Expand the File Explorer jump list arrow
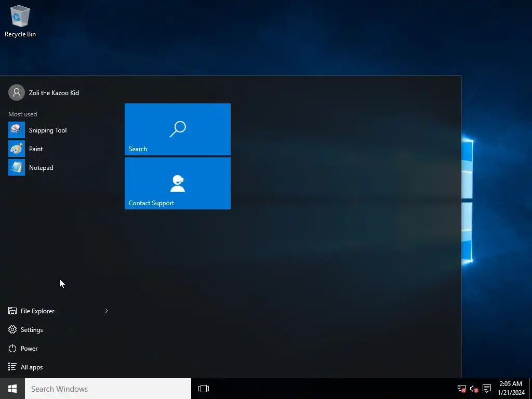Image resolution: width=532 pixels, height=399 pixels. 107,311
